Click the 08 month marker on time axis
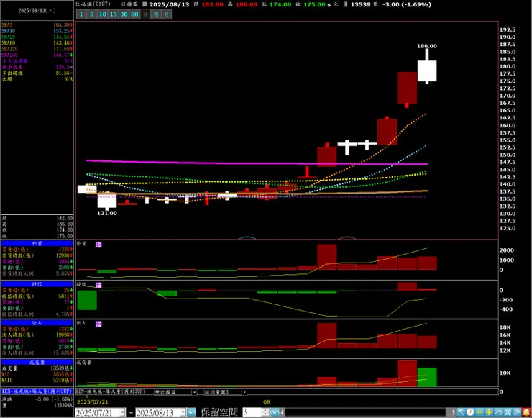This screenshot has width=532, height=418. (x=267, y=401)
